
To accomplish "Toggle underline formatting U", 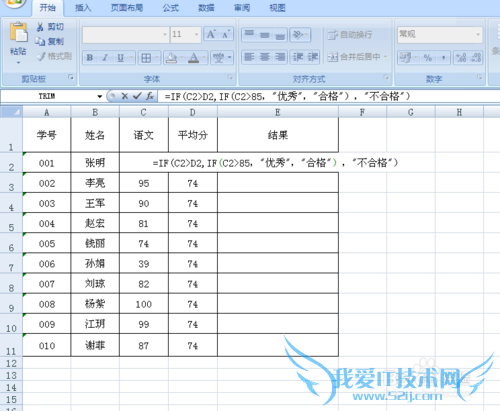I will (x=120, y=58).
